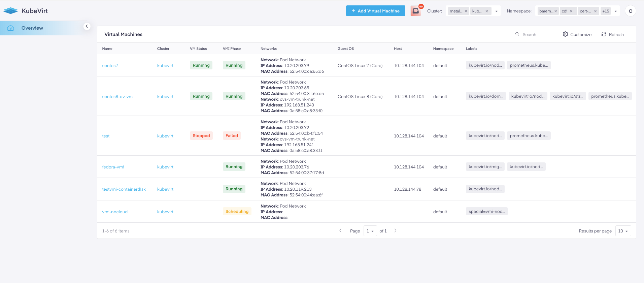This screenshot has height=283, width=644.
Task: Open kubevirt cluster link in centos7 row
Action: (165, 65)
